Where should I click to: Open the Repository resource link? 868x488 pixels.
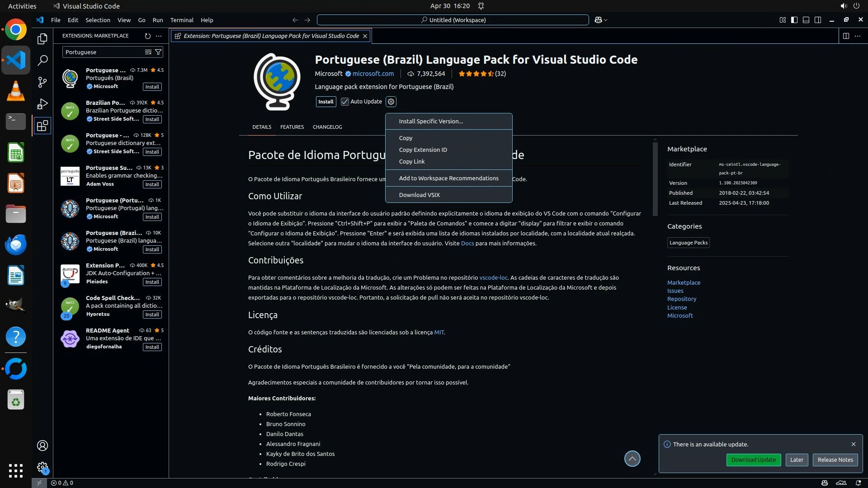681,299
